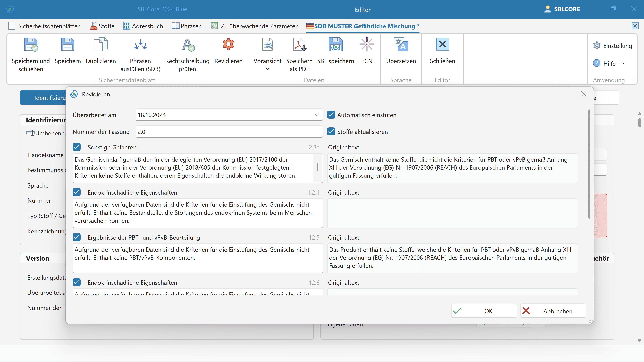Switch to the Stoffe tab
The image size is (644, 362).
point(102,26)
